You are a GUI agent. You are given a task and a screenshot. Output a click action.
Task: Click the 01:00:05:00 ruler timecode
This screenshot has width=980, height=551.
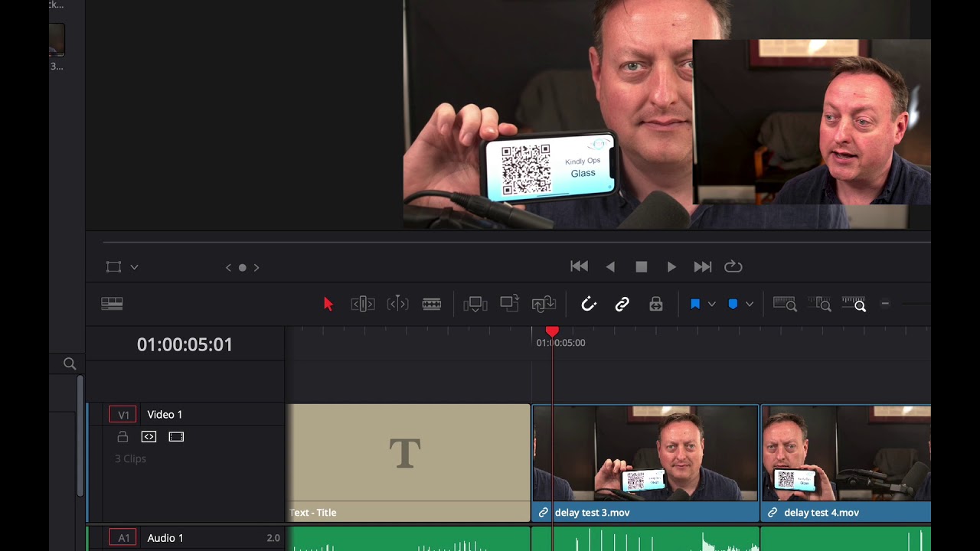coord(561,343)
